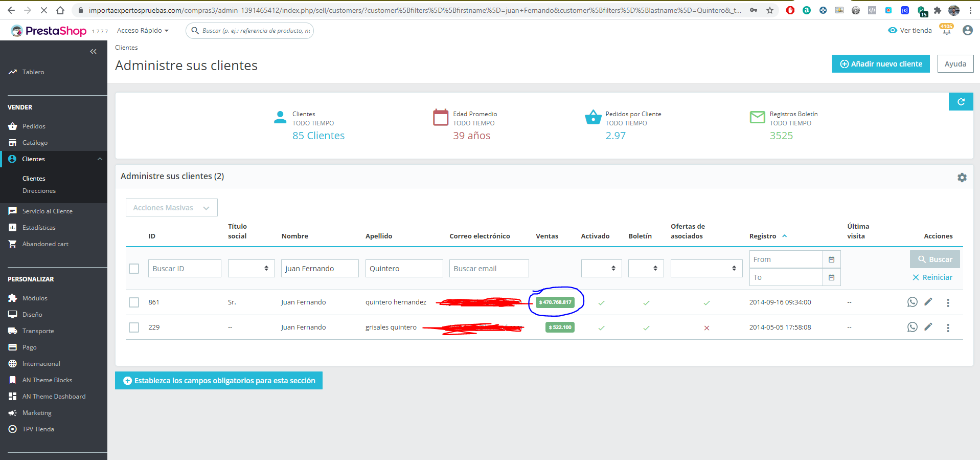This screenshot has width=980, height=460.
Task: Collapse the sidebar menu with double-arrow icon
Action: 93,51
